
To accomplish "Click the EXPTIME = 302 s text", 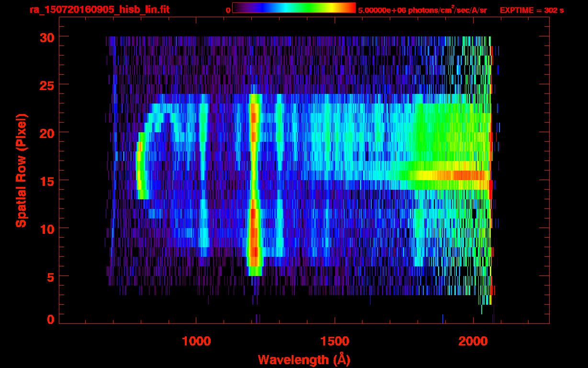I will click(x=531, y=10).
